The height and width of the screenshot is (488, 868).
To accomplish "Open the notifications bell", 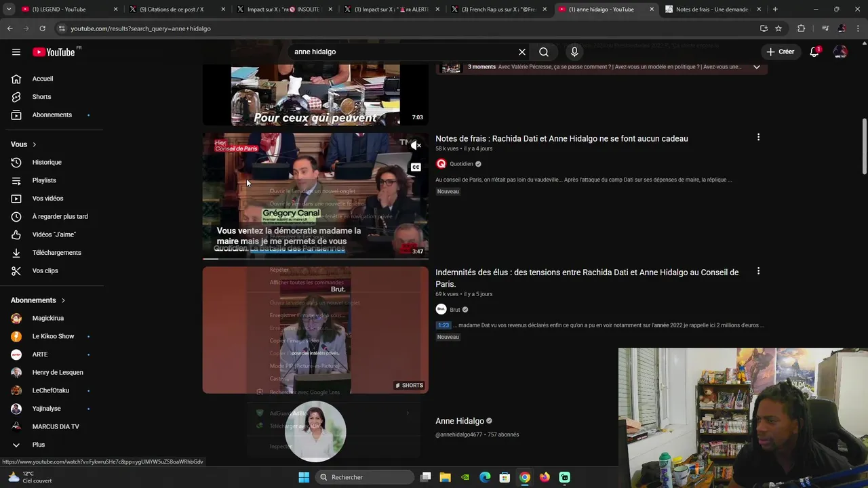I will tap(814, 52).
